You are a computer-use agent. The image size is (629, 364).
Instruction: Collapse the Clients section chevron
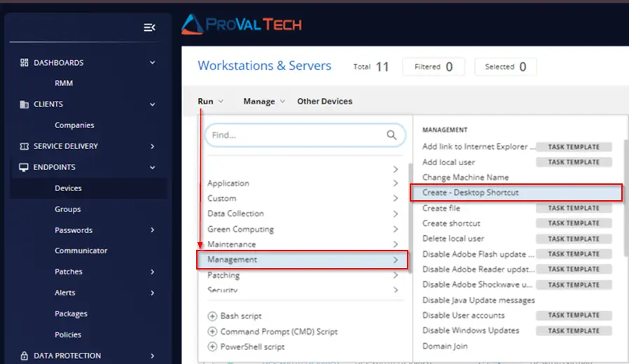tap(153, 104)
